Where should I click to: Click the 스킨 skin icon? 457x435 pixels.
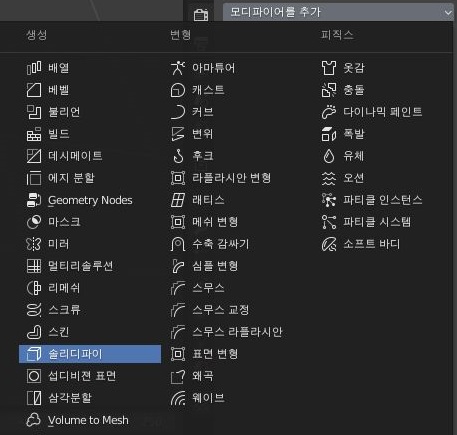pyautogui.click(x=34, y=332)
